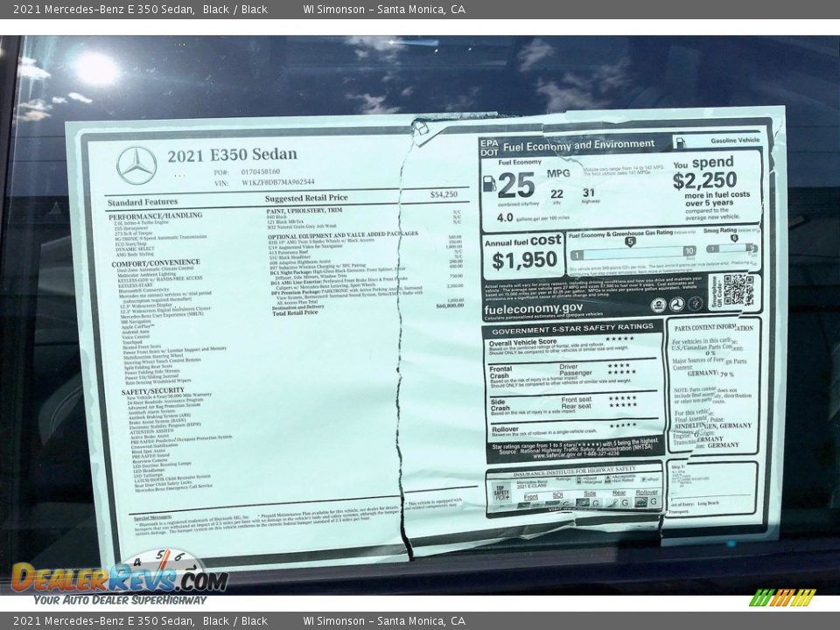This screenshot has height=630, width=840.
Task: Click the 'Frontal Crash' rating row
Action: [572, 375]
